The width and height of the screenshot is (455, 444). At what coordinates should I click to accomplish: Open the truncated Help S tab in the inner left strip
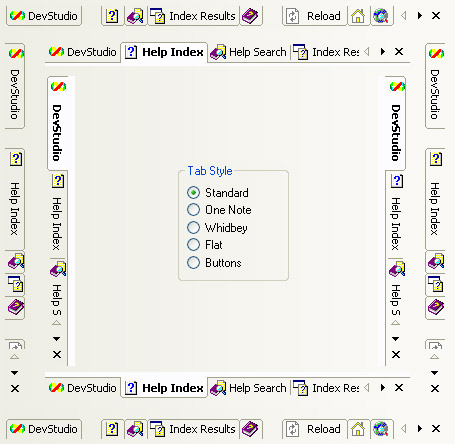58,289
